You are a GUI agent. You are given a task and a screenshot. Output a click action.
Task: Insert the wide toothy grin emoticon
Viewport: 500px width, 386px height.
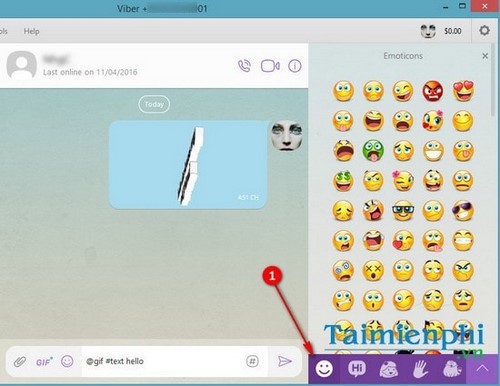(433, 151)
